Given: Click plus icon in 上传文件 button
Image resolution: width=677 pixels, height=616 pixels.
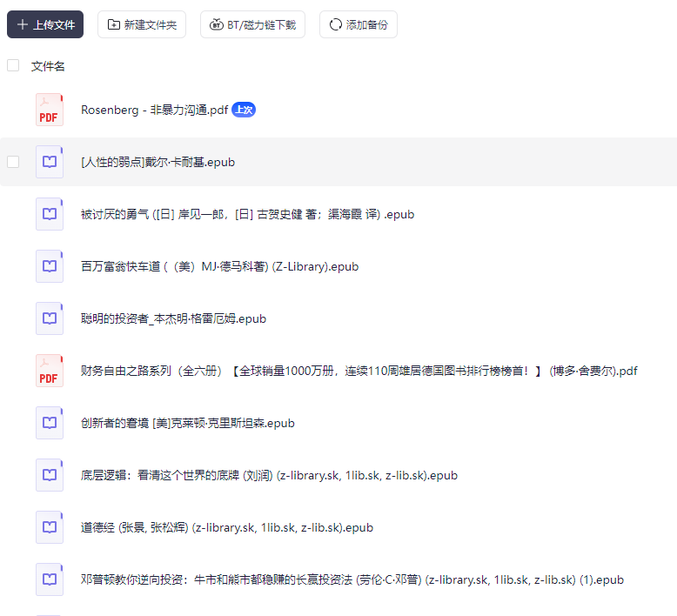Looking at the screenshot, I should click(x=23, y=24).
